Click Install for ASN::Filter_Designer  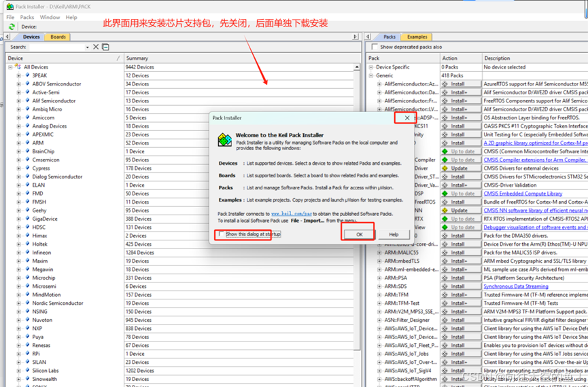click(x=461, y=320)
